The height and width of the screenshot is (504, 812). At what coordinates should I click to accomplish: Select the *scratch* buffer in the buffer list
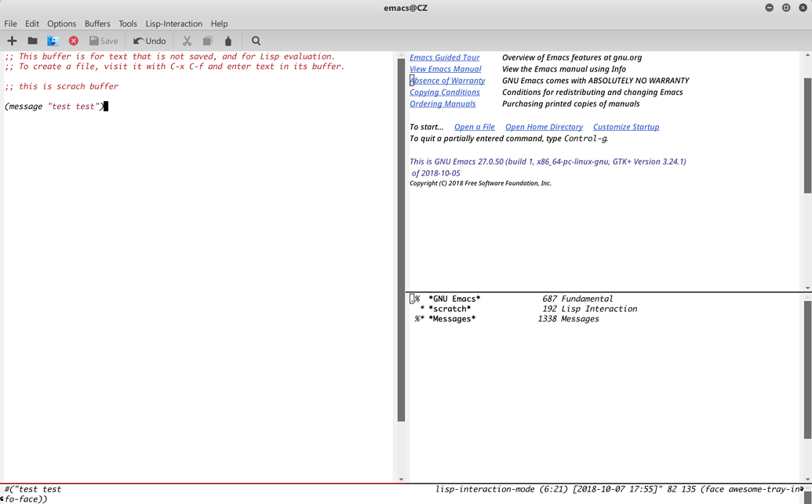(x=449, y=308)
